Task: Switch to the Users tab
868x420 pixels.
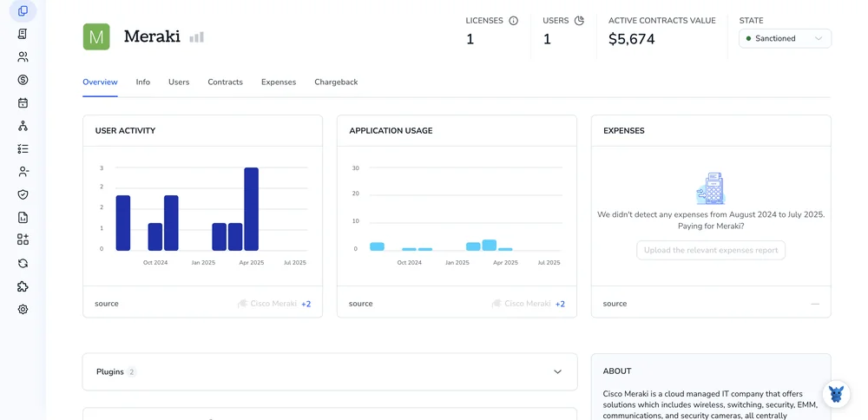Action: (179, 82)
